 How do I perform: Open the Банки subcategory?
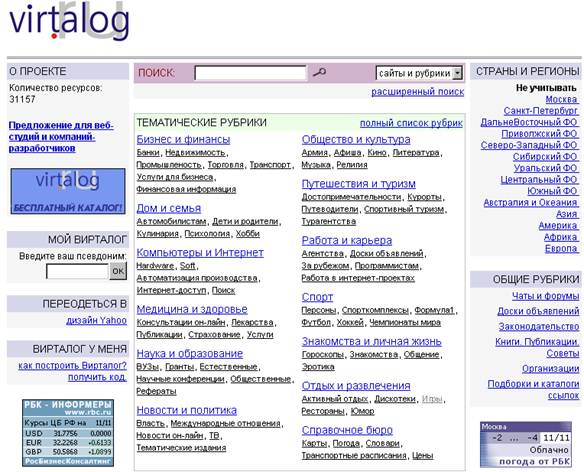148,153
